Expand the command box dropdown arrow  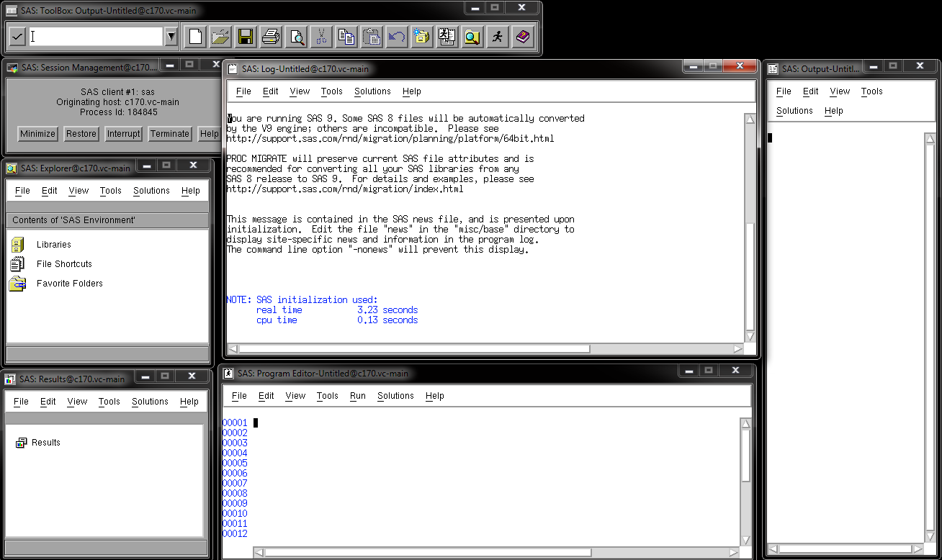click(x=171, y=37)
